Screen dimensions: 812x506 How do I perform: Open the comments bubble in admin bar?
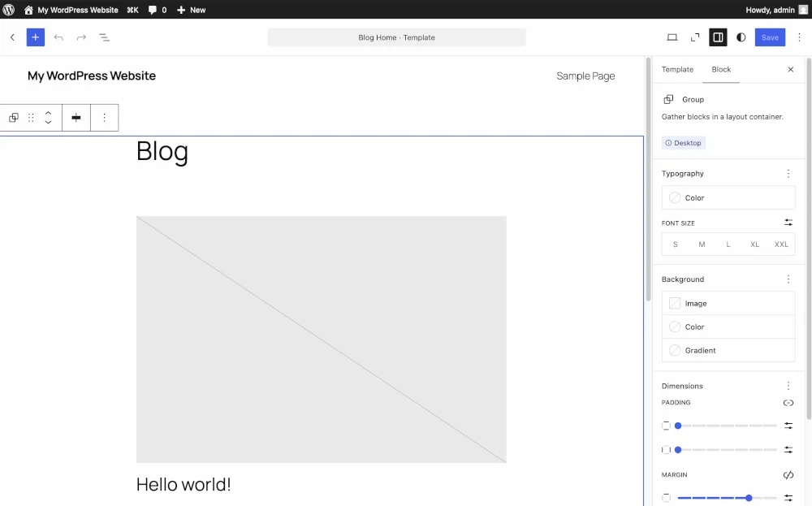coord(158,10)
